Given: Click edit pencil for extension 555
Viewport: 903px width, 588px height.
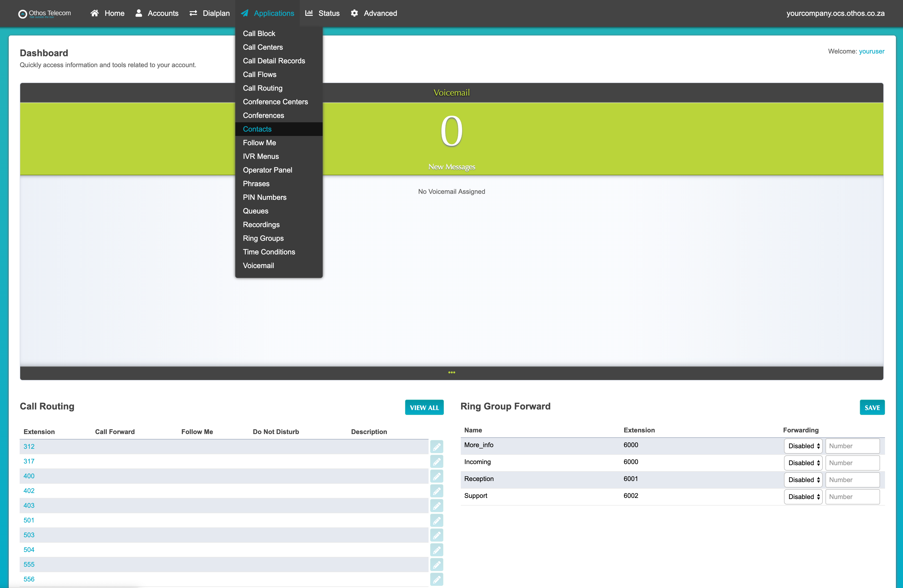Looking at the screenshot, I should coord(436,565).
